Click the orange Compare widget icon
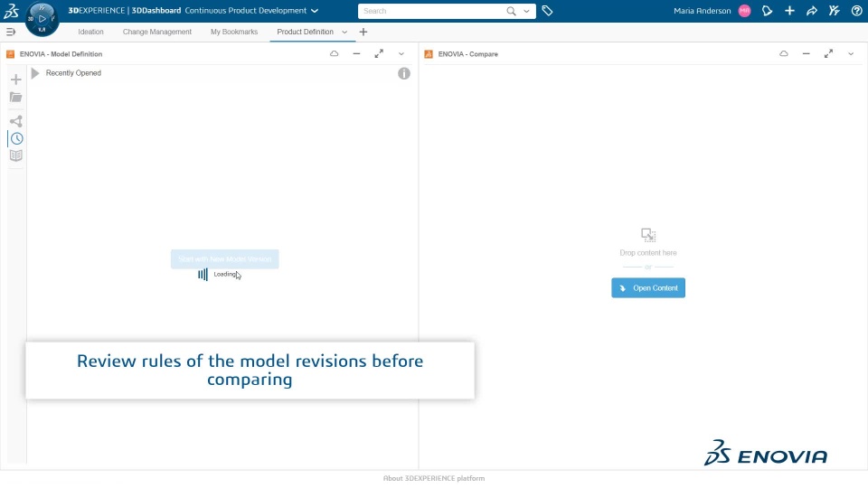The height and width of the screenshot is (488, 868). pos(429,54)
